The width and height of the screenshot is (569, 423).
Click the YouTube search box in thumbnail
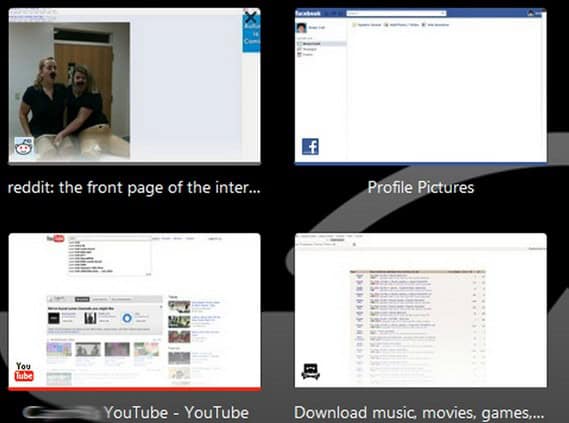(x=110, y=238)
